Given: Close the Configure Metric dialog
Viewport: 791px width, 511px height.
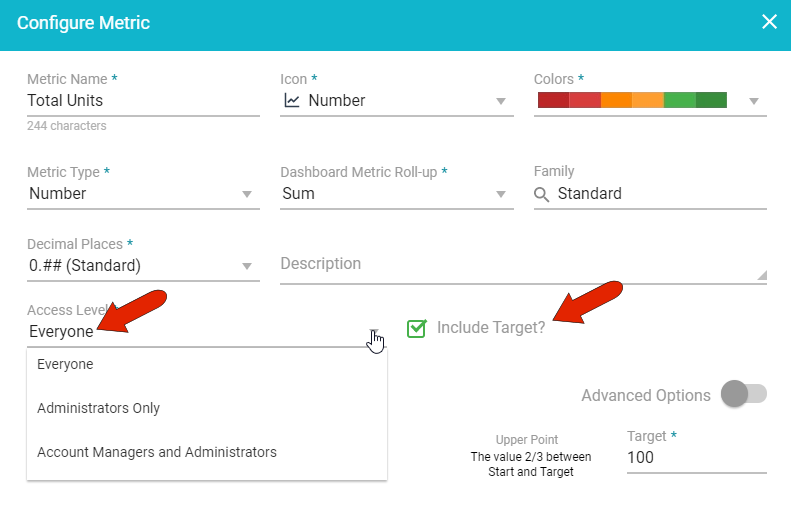Looking at the screenshot, I should point(769,22).
